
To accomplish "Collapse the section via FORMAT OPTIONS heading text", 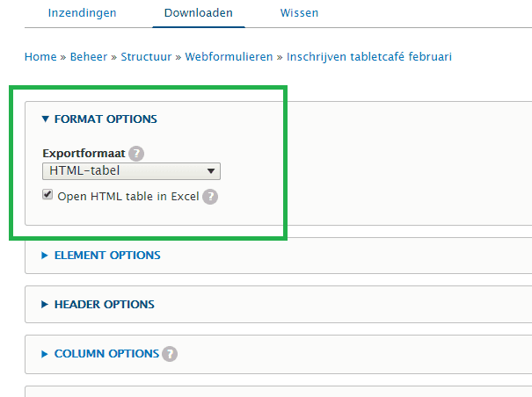I will click(106, 119).
